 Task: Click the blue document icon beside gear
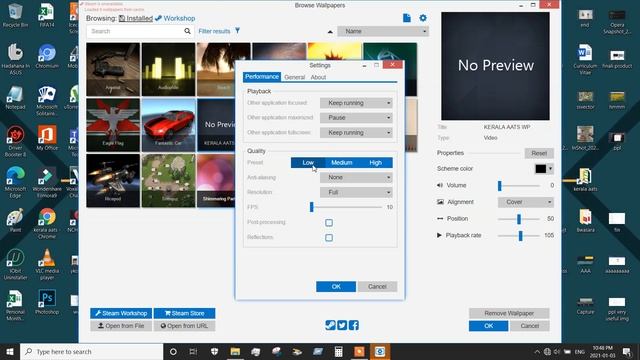(x=407, y=18)
